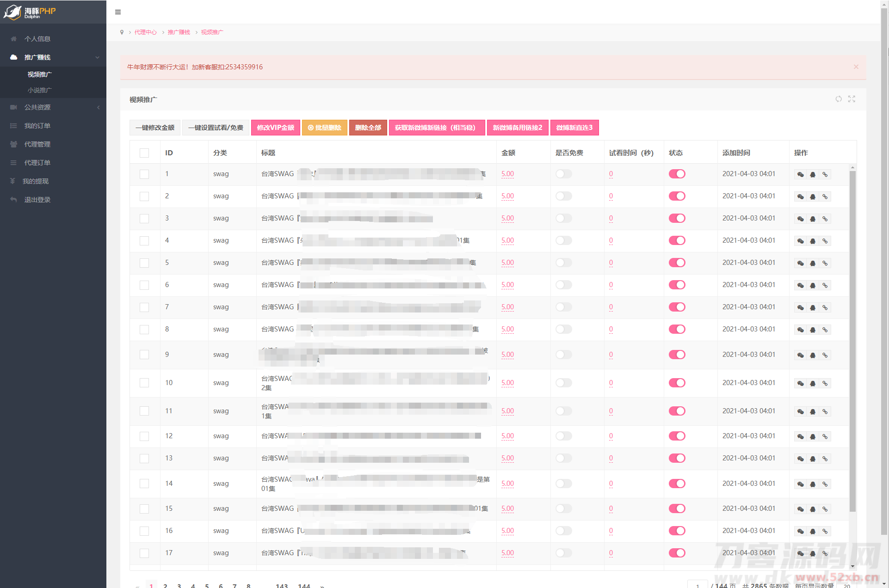Screen dimensions: 889x588
Task: Click the fullscreen expand icon in panel header
Action: click(852, 99)
